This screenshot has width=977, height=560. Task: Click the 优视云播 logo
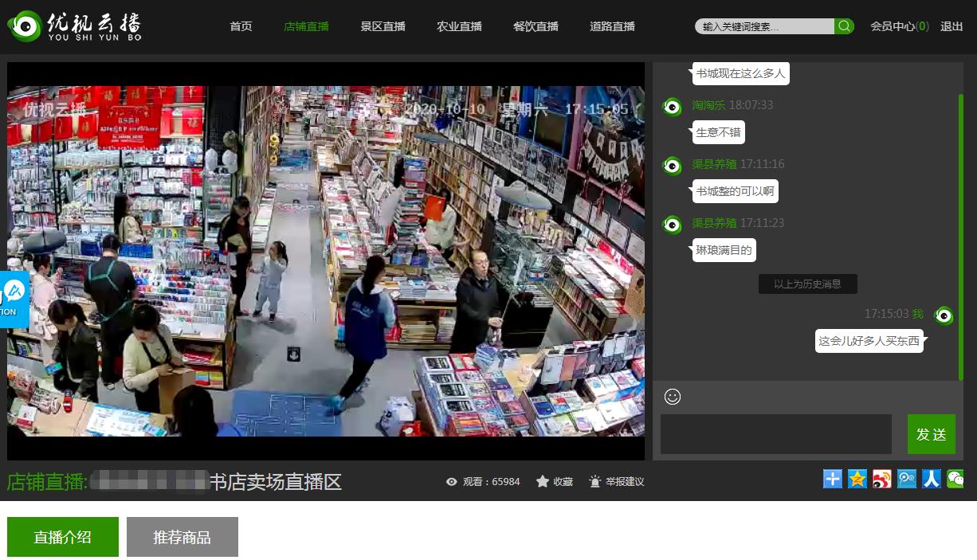click(75, 26)
